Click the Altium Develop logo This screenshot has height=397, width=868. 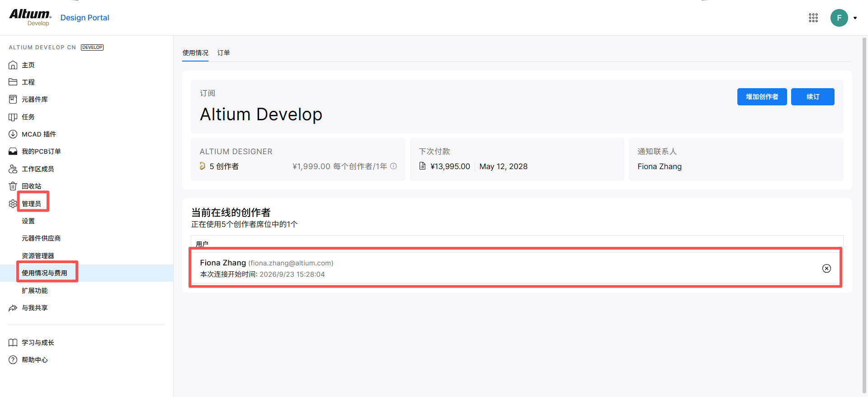(x=30, y=18)
